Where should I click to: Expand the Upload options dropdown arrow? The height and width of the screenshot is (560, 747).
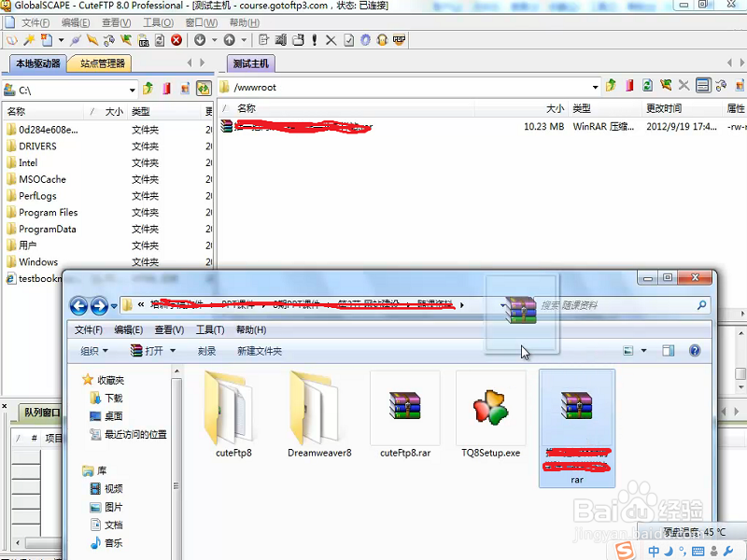[244, 40]
